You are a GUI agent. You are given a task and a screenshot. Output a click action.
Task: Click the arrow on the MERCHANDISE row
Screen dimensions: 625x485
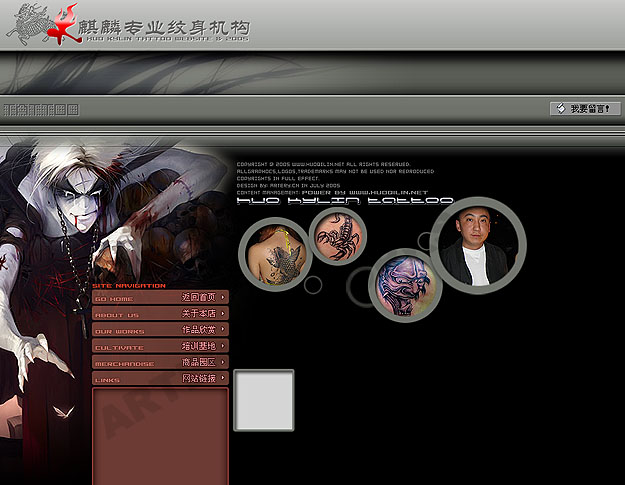pos(222,363)
